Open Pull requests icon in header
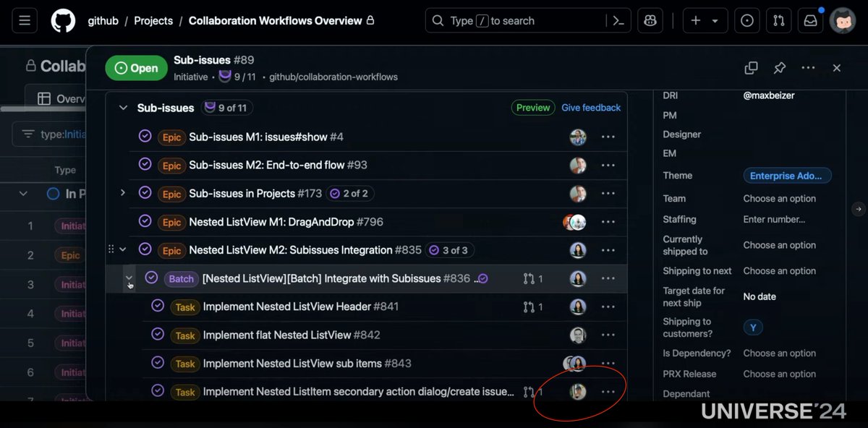Screen dimensions: 868x428 (779, 20)
